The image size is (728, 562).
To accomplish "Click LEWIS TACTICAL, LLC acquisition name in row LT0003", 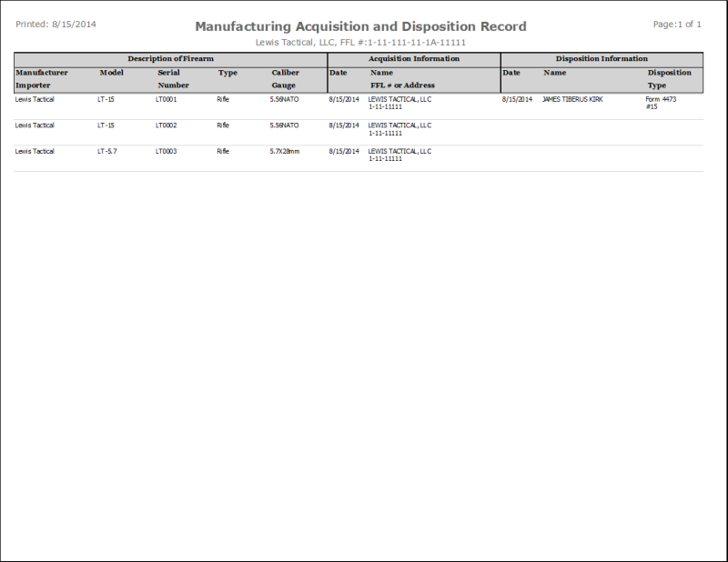I will click(399, 151).
